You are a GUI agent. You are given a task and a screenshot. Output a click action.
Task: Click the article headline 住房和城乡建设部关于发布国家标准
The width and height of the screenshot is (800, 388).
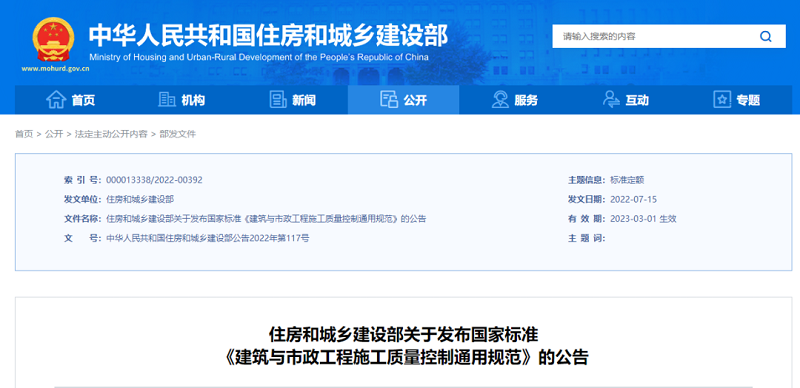pyautogui.click(x=404, y=335)
